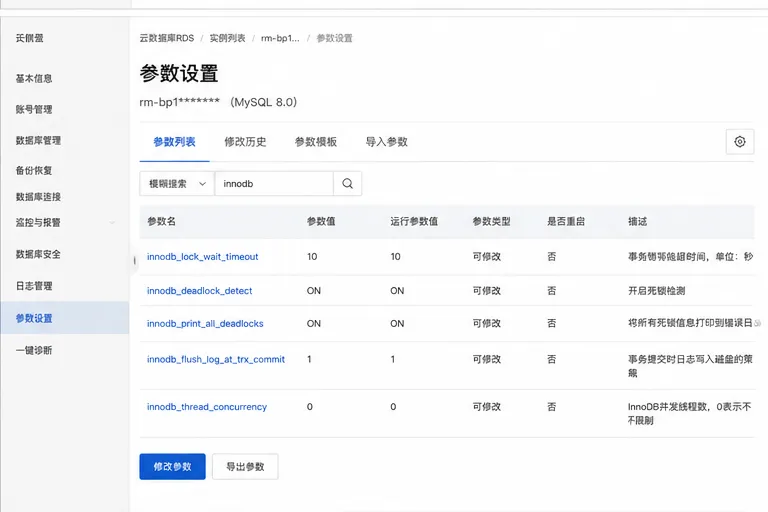Open 数据库连接 in the sidebar
This screenshot has width=768, height=512.
38,197
